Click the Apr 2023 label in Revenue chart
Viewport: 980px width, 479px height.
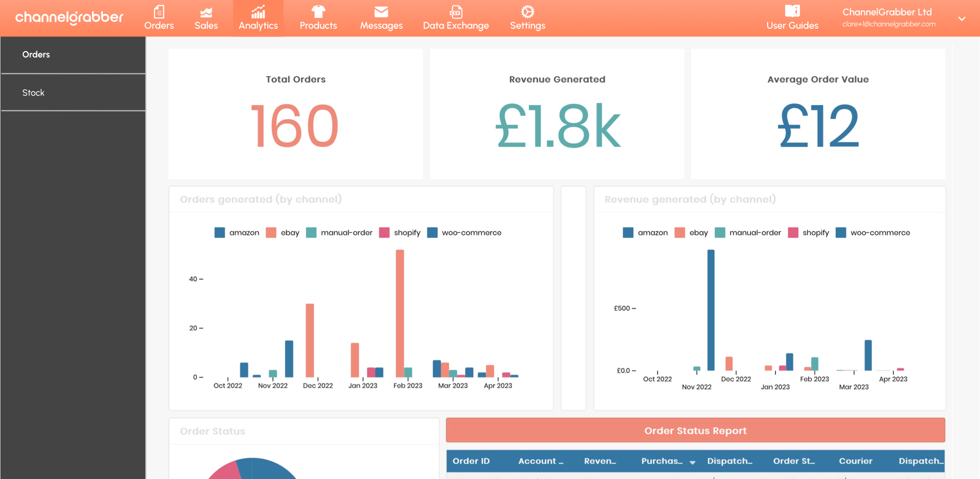893,379
